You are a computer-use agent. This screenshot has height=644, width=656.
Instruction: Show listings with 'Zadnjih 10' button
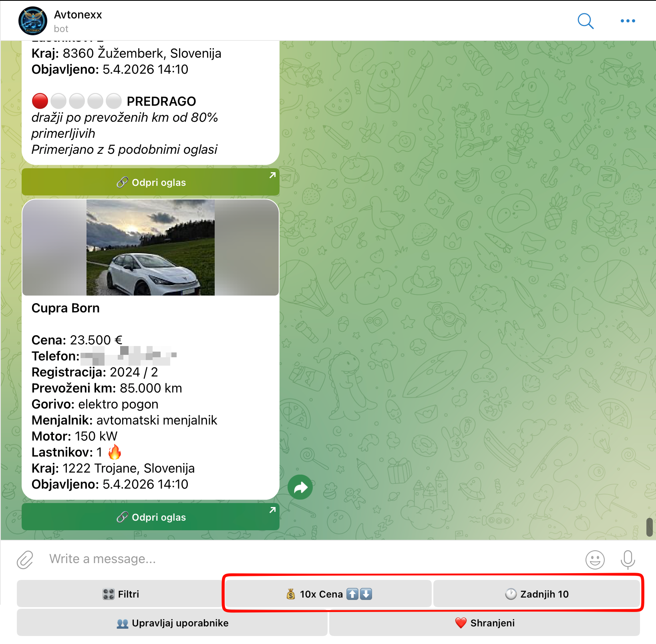[537, 594]
